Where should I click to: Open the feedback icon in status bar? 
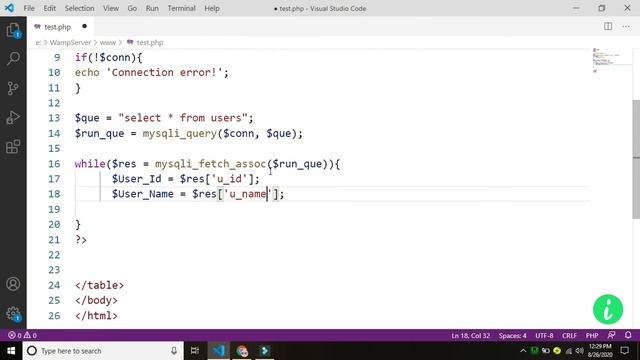click(x=611, y=335)
